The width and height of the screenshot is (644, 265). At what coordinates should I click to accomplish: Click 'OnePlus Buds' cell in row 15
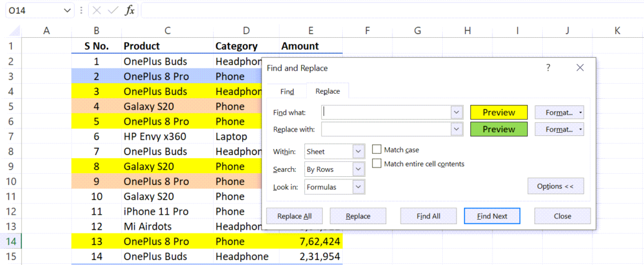[x=167, y=257]
